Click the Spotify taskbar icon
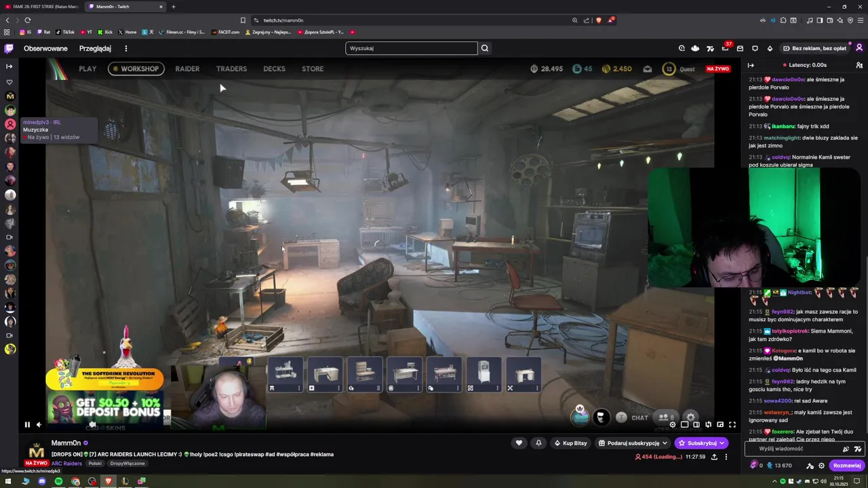Screen dimensions: 868x488 (58, 481)
